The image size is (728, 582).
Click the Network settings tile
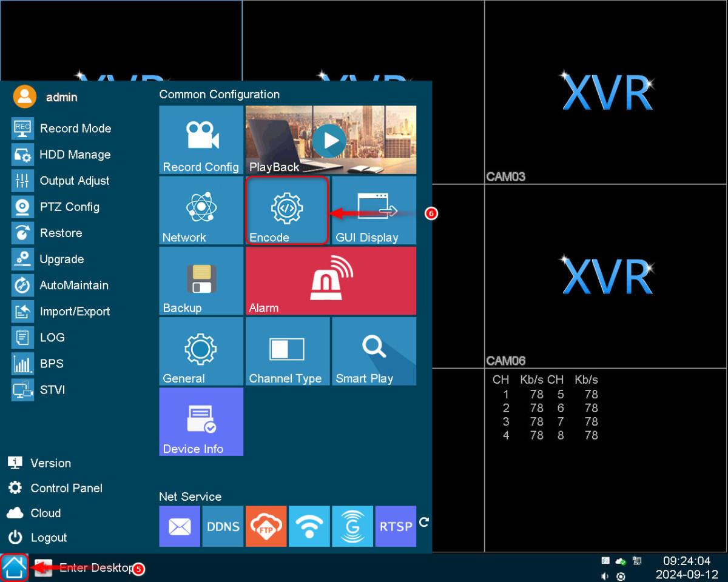pos(201,210)
